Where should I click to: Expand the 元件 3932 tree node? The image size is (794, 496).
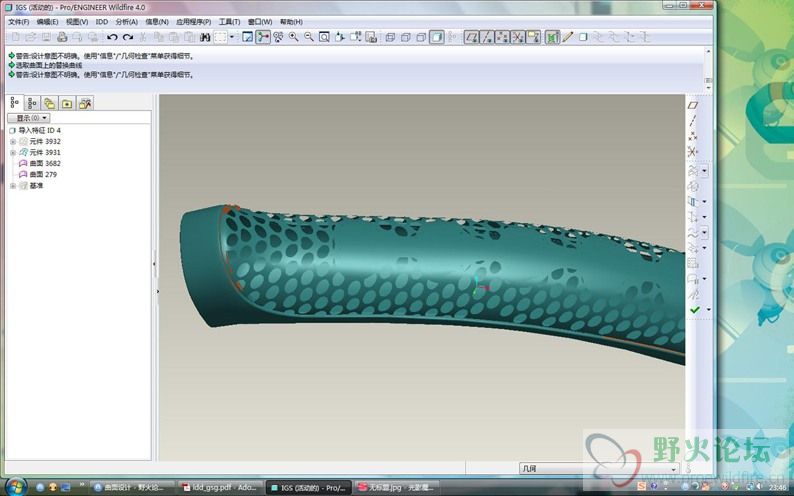[x=13, y=142]
